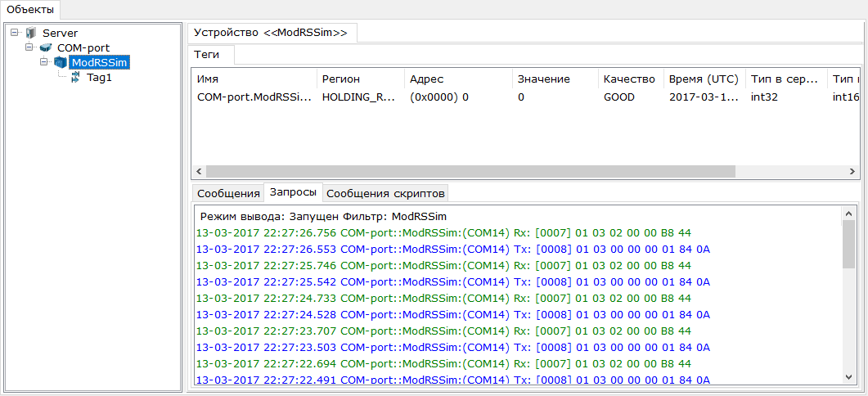868x396 pixels.
Task: Open the Объекты tab
Action: tap(30, 10)
